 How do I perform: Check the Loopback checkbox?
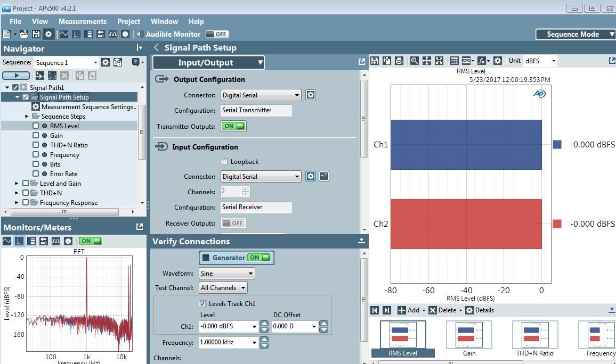(x=224, y=162)
